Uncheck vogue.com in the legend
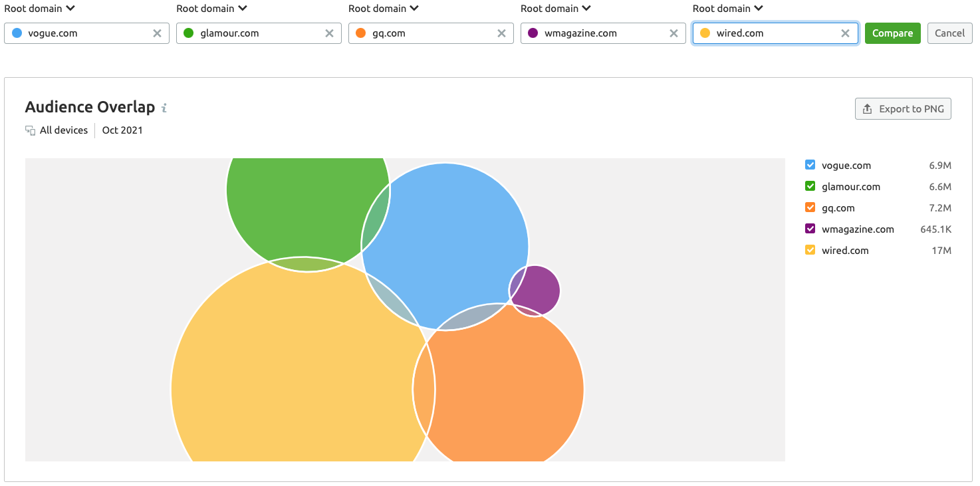Viewport: 980px width, 486px height. point(810,165)
